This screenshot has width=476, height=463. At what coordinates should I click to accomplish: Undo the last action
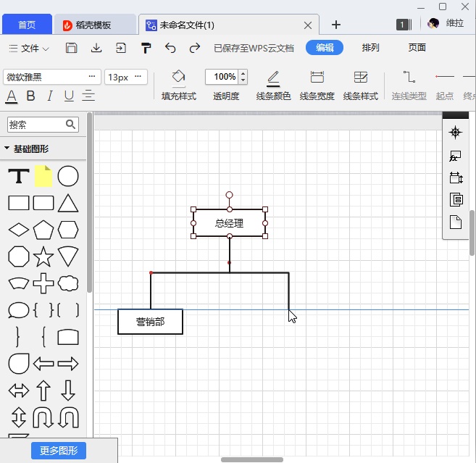pyautogui.click(x=170, y=48)
